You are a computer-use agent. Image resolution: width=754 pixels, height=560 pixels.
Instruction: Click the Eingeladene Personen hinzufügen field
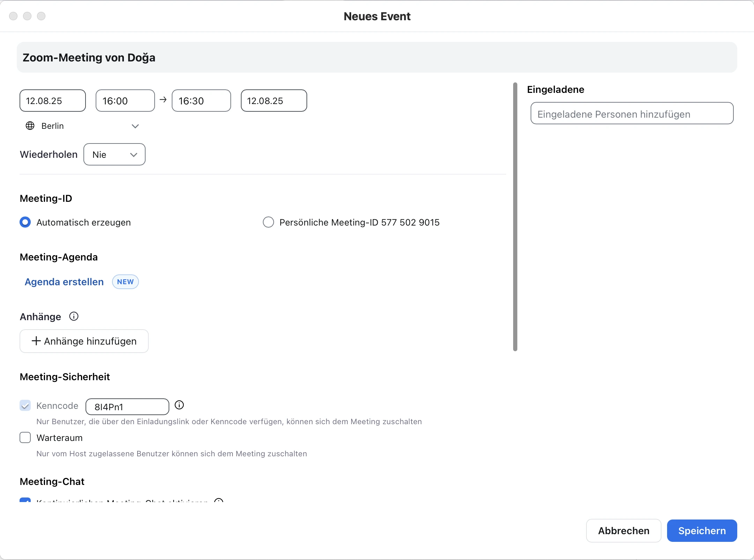pyautogui.click(x=631, y=113)
